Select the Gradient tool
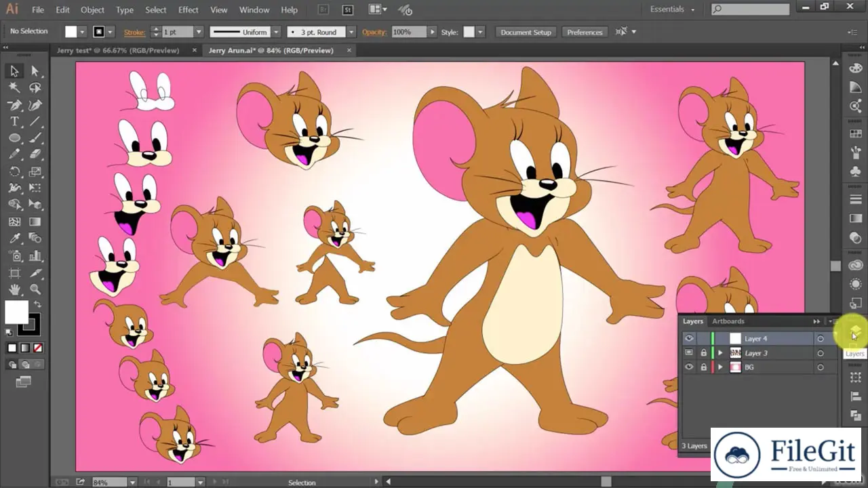Viewport: 868px width, 488px height. 35,222
